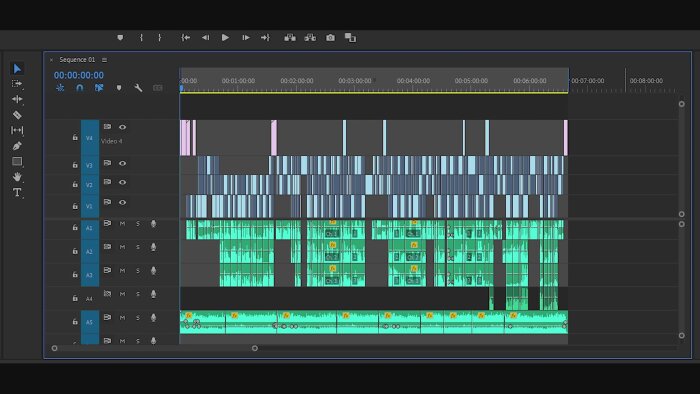The width and height of the screenshot is (700, 394).
Task: Play the sequence
Action: tap(225, 38)
